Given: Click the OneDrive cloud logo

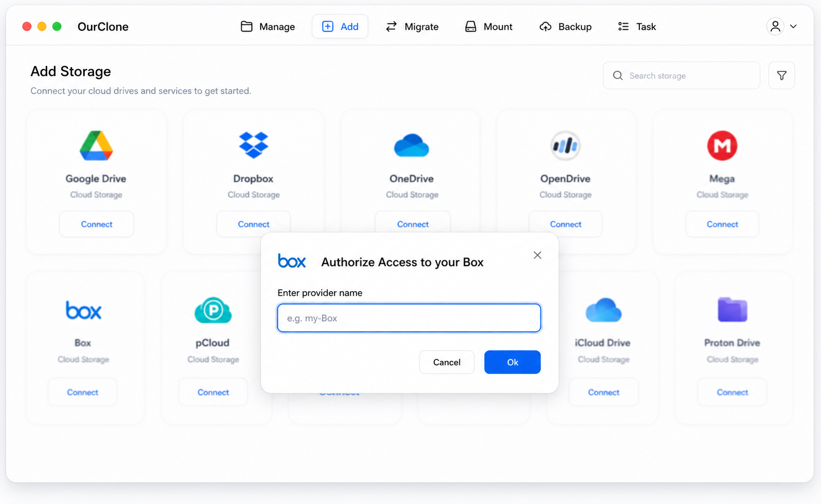Looking at the screenshot, I should 412,145.
